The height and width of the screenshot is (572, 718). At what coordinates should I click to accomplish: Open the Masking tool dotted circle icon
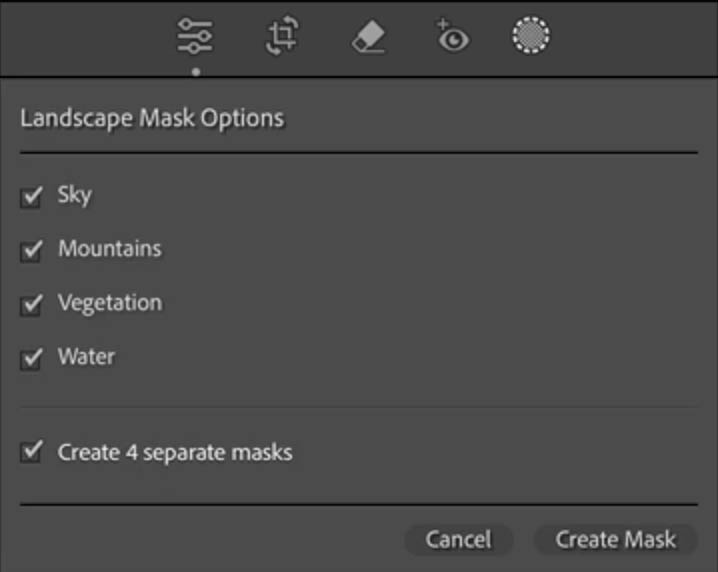click(x=531, y=35)
